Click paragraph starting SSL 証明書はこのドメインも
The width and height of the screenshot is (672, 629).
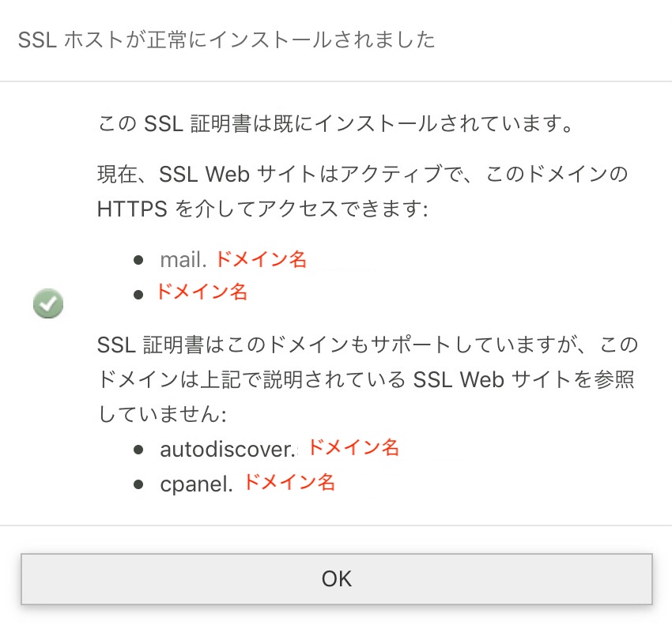368,379
